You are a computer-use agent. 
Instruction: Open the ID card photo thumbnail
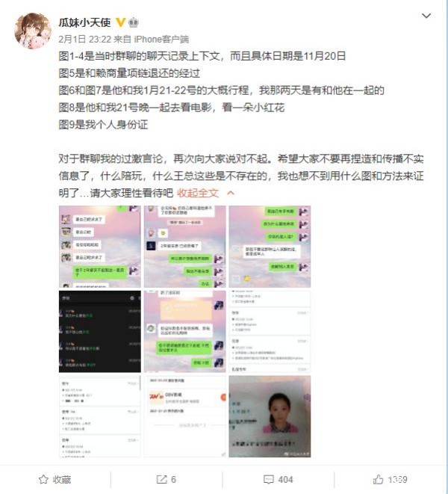pyautogui.click(x=270, y=416)
